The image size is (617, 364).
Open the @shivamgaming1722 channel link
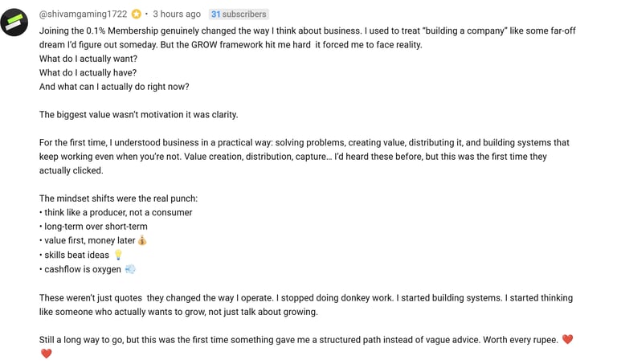pyautogui.click(x=83, y=14)
